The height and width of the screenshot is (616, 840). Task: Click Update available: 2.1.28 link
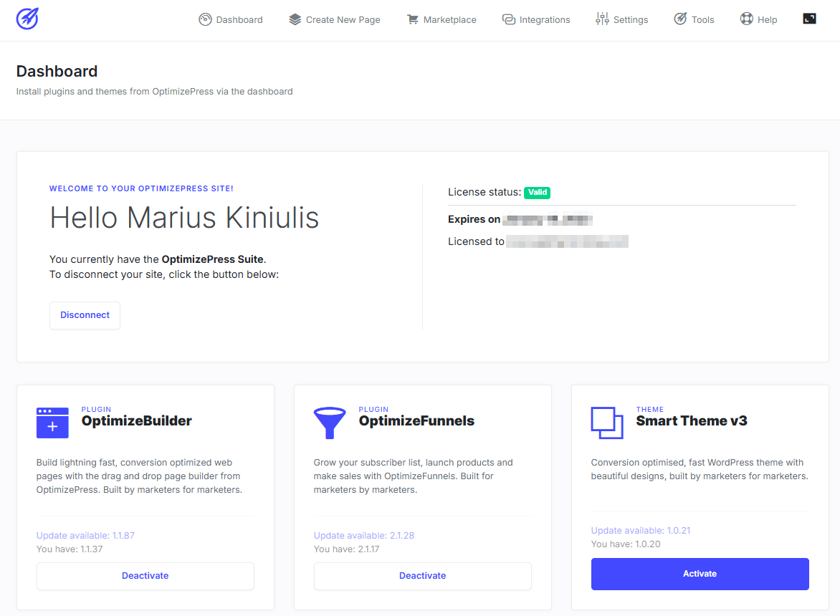(364, 535)
